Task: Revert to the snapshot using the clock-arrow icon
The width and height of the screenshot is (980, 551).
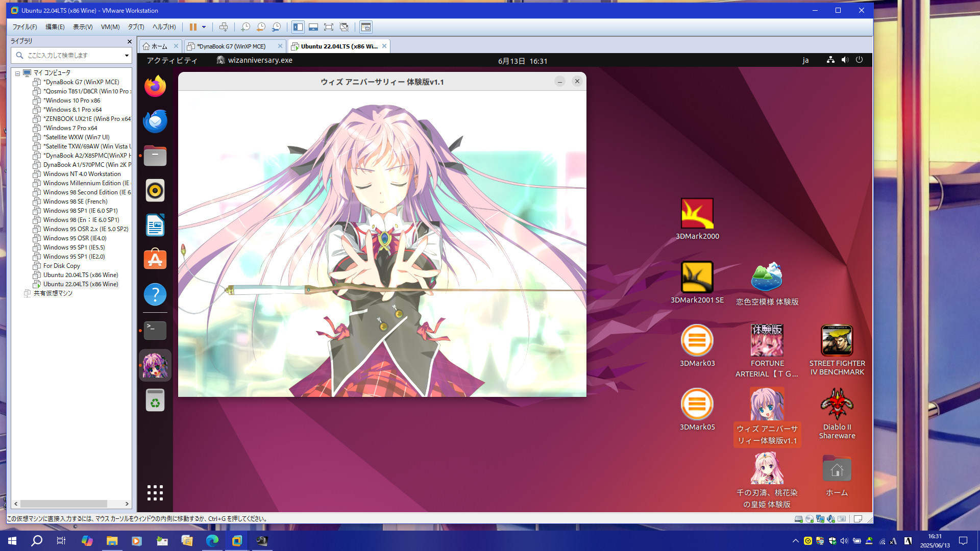Action: 261,27
